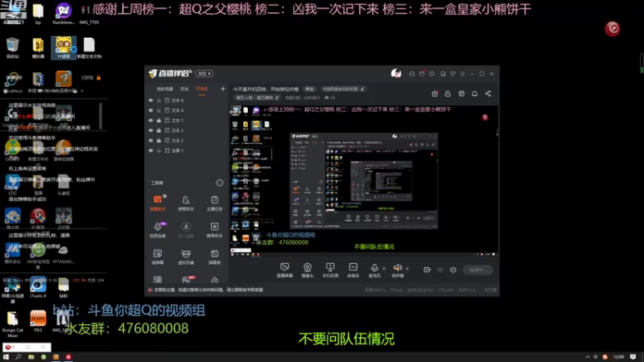Switch to the first scene tab
644x362 pixels.
click(x=165, y=88)
